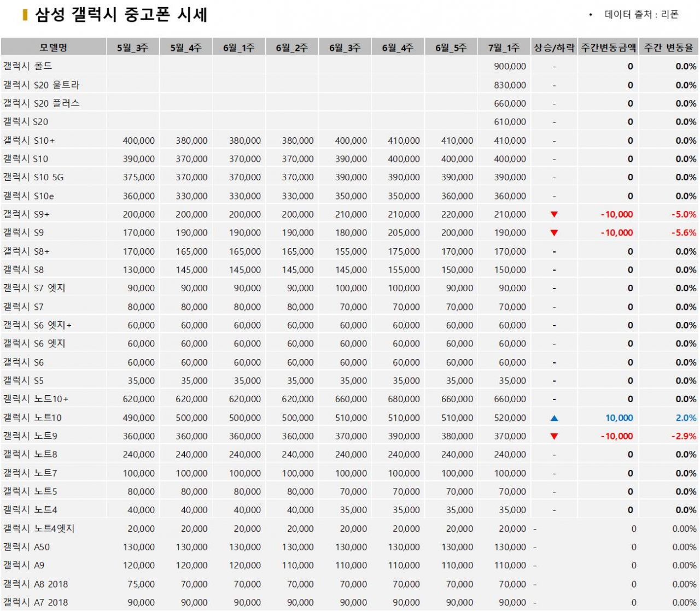Select the 갤럭시 노트5 model name

tap(30, 491)
